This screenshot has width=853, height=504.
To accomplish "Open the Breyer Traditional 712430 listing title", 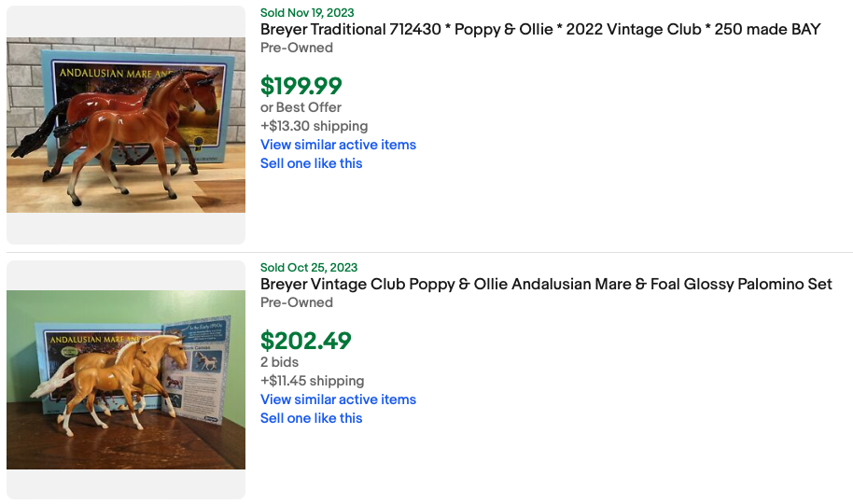I will pos(540,30).
